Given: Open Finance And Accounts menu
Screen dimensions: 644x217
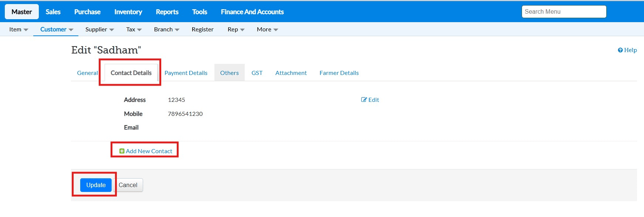Looking at the screenshot, I should 252,12.
